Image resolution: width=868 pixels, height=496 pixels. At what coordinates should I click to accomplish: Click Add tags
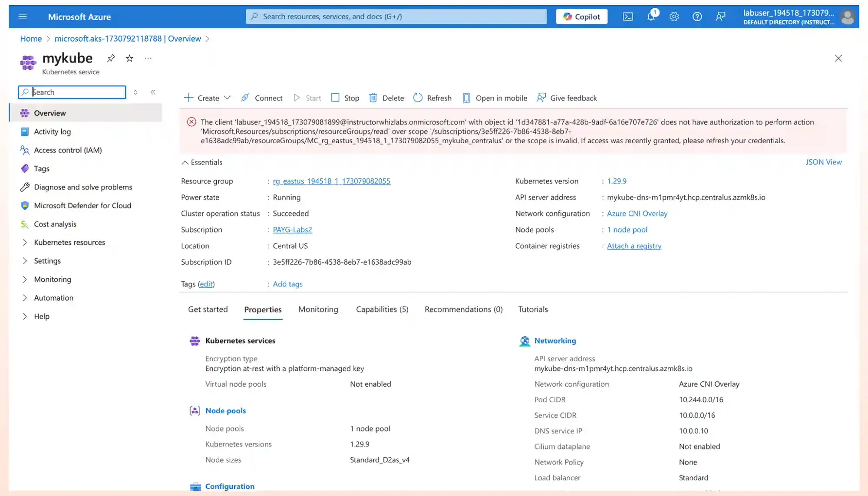click(287, 284)
